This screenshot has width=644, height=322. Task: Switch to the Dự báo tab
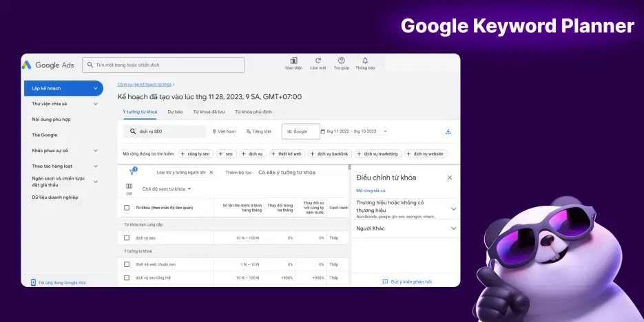point(175,111)
